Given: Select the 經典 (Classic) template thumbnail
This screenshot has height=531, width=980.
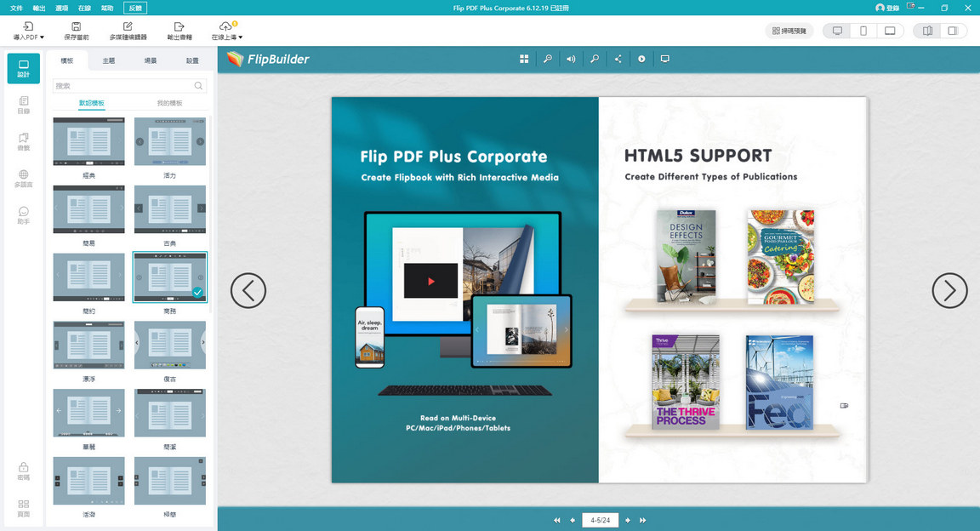Looking at the screenshot, I should (88, 142).
